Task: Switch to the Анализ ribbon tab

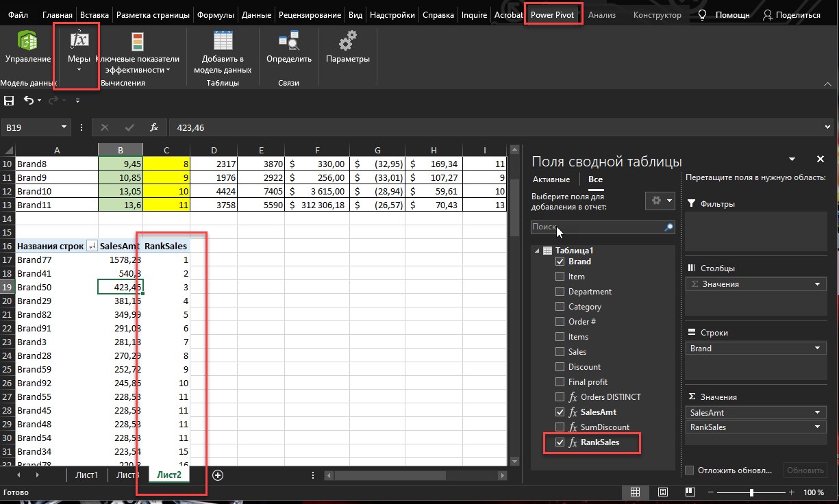Action: coord(602,14)
